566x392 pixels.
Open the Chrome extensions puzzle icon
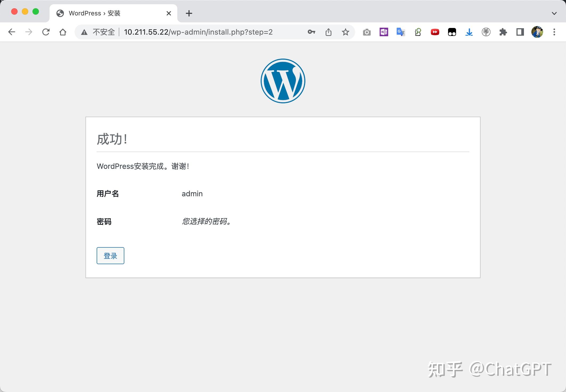[x=503, y=32]
